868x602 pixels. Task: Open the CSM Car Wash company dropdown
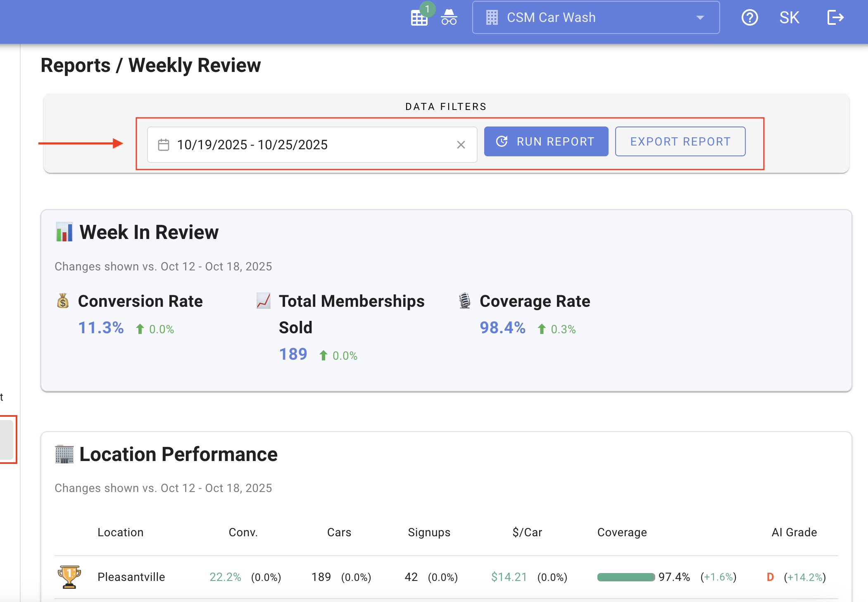point(596,17)
